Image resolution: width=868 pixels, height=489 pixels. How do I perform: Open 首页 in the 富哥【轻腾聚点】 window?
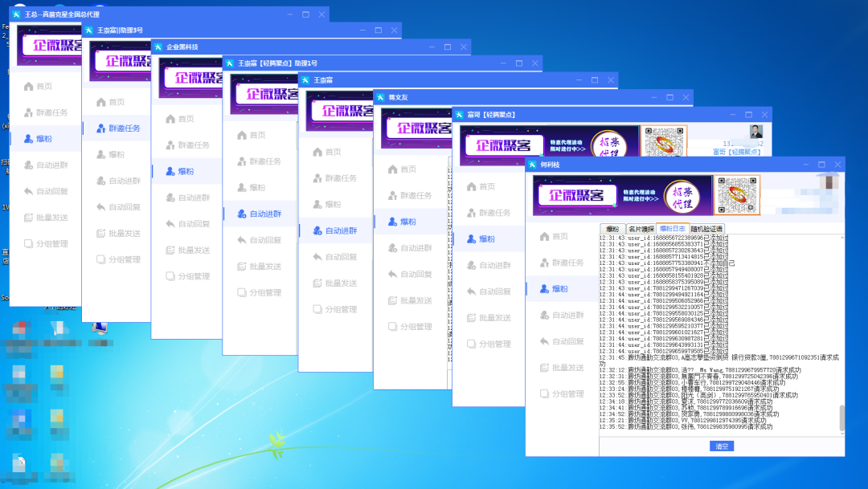coord(481,186)
